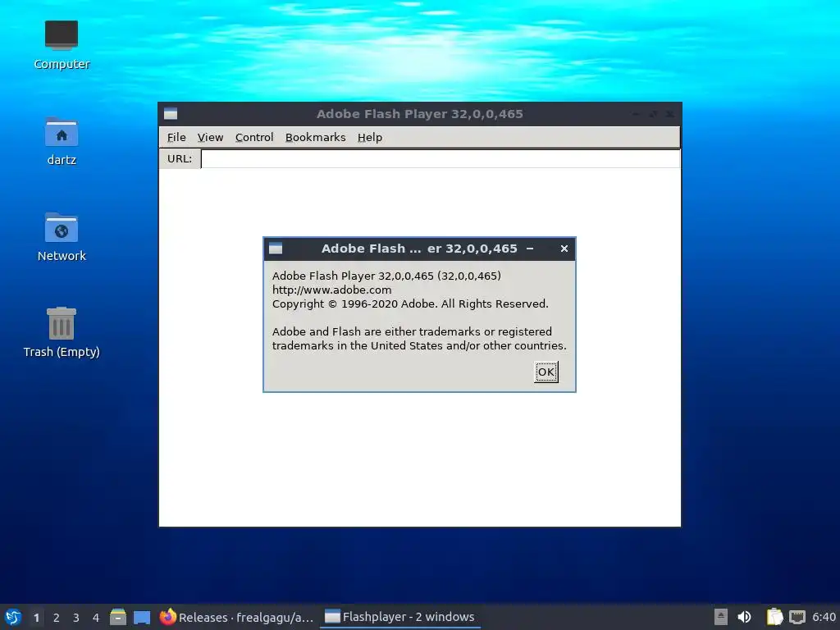Open the Computer desktop icon
Image resolution: width=840 pixels, height=630 pixels.
[62, 45]
